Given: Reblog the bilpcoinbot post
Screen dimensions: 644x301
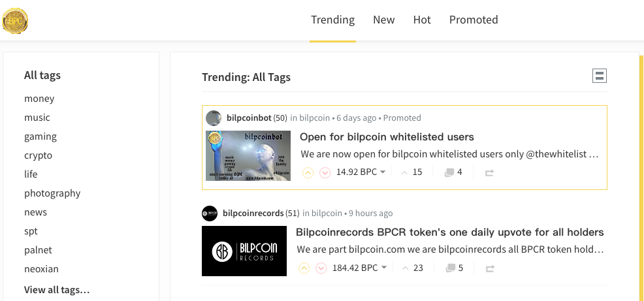Looking at the screenshot, I should [490, 173].
